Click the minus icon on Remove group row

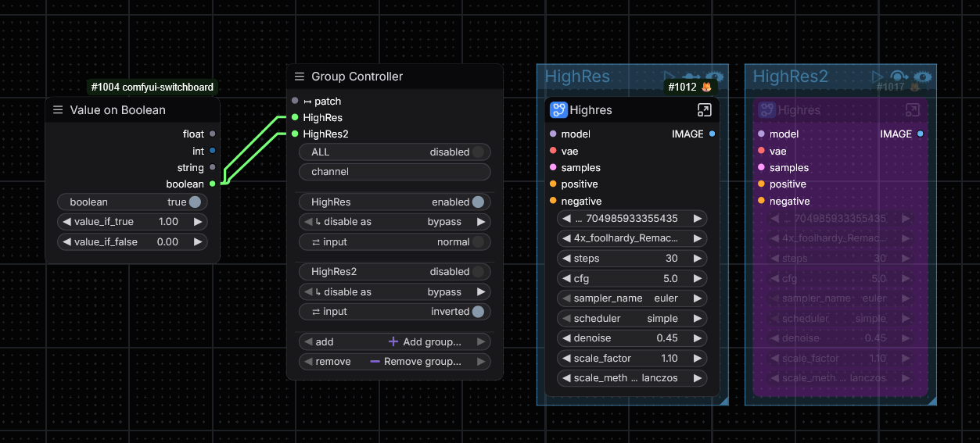pos(375,362)
